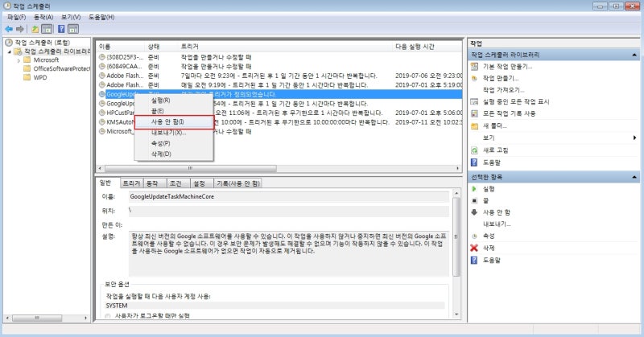Click the blue question-mark help toolbar icon
This screenshot has width=644, height=337.
pyautogui.click(x=61, y=29)
